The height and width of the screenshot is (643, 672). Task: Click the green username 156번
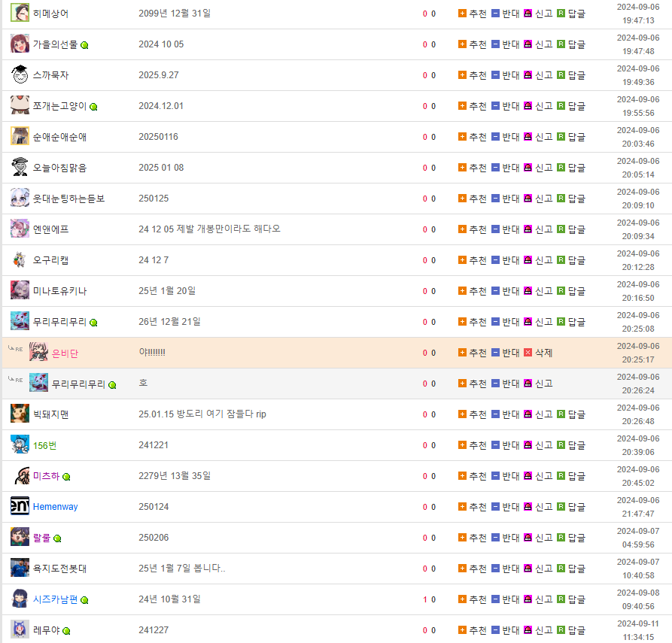44,445
